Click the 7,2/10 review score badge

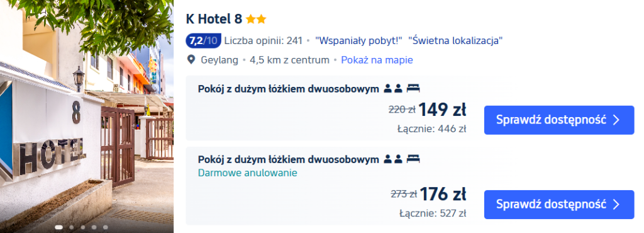point(203,41)
